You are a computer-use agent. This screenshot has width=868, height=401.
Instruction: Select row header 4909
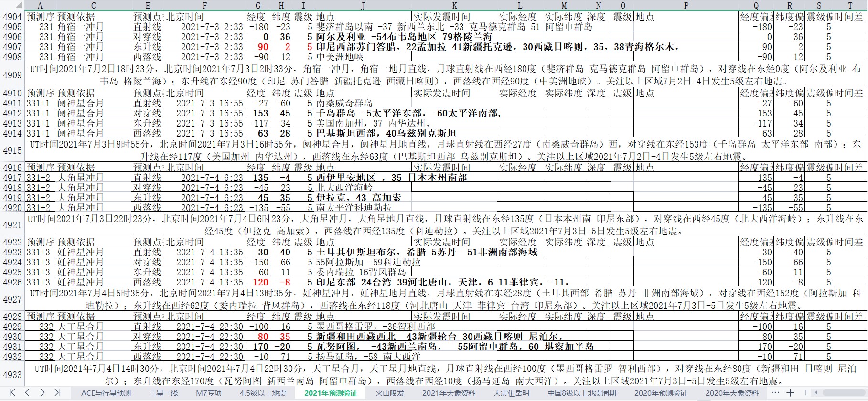pyautogui.click(x=12, y=75)
